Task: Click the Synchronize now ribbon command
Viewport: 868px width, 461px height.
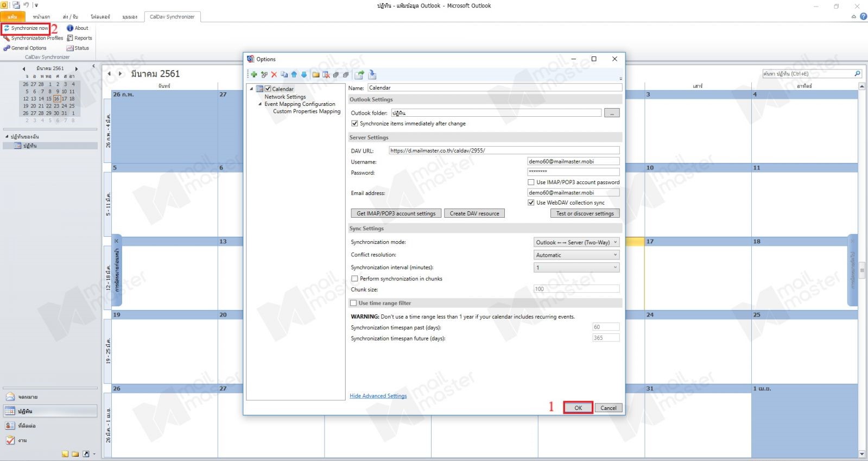Action: [26, 28]
